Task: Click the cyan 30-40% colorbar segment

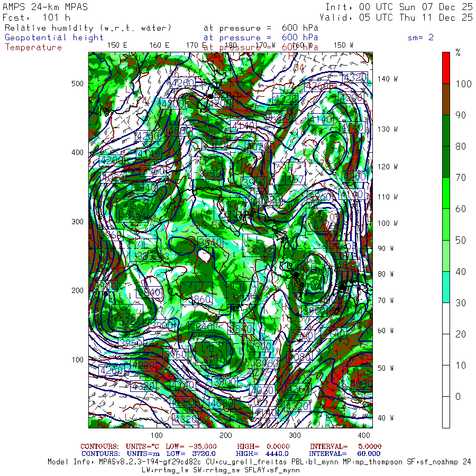Action: [x=446, y=287]
